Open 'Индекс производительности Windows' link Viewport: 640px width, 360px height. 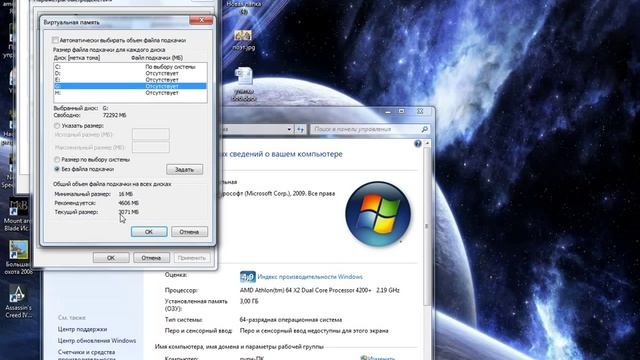pyautogui.click(x=310, y=277)
